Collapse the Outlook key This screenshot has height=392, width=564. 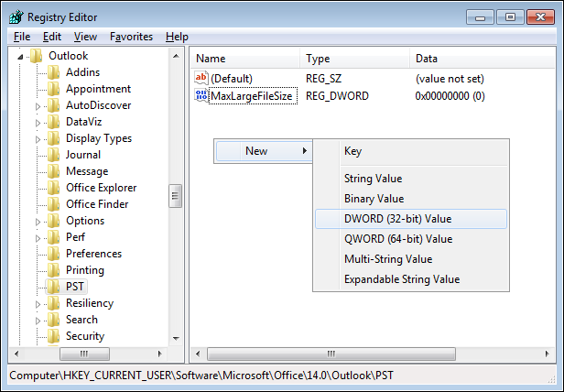(20, 57)
